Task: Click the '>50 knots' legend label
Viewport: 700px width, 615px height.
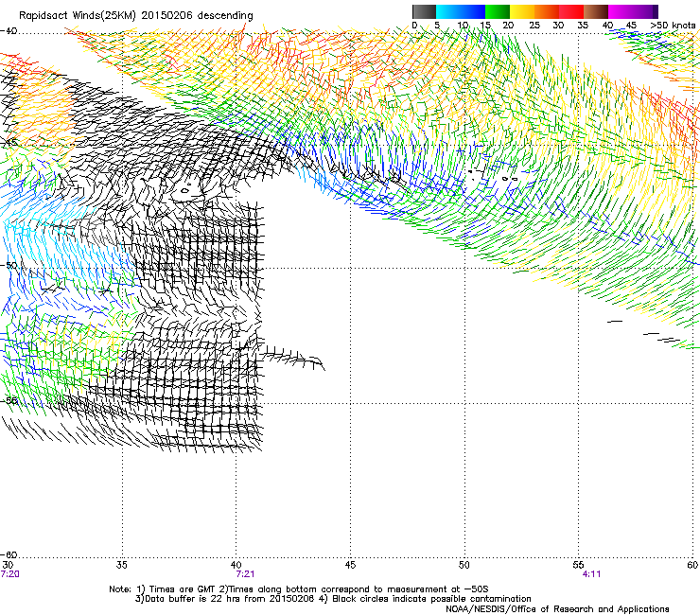Action: 673,26
